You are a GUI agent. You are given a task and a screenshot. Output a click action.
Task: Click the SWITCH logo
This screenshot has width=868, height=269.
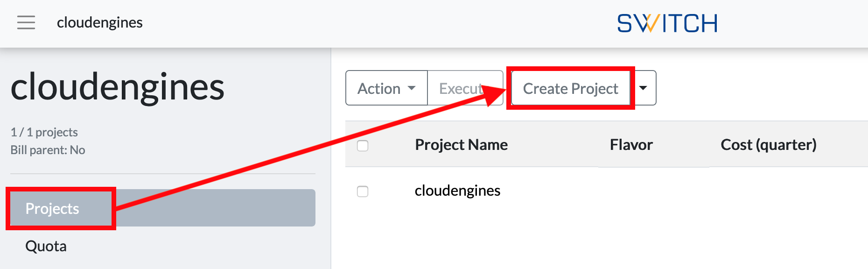pos(667,23)
